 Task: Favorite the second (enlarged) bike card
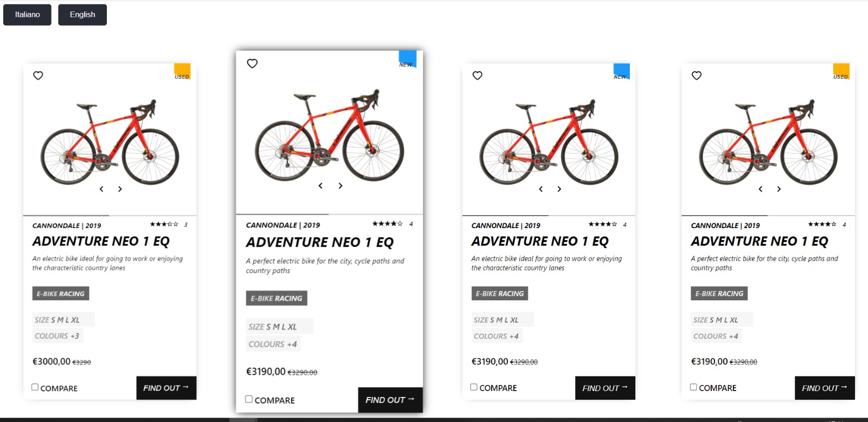[x=252, y=64]
